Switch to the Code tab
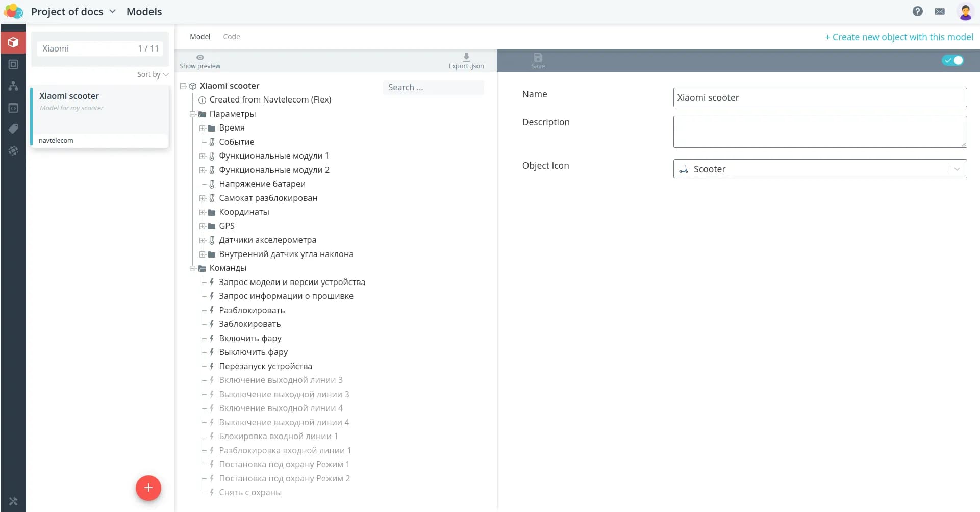980x512 pixels. (231, 37)
